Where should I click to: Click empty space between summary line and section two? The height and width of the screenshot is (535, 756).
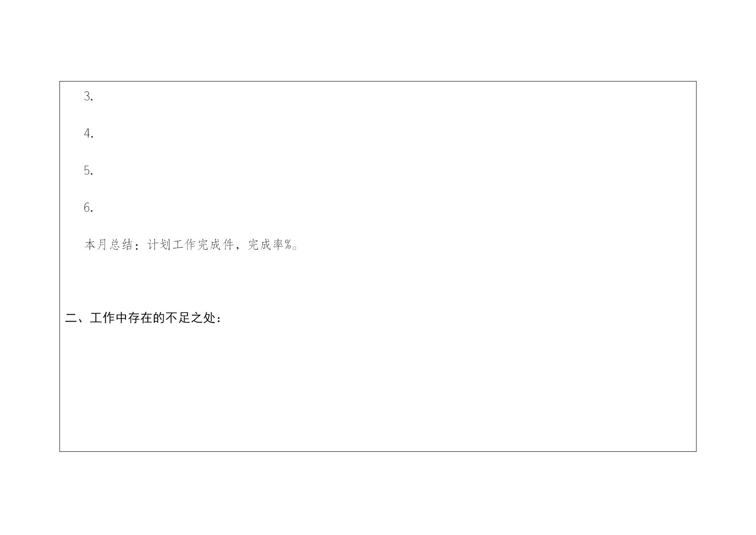(x=378, y=280)
